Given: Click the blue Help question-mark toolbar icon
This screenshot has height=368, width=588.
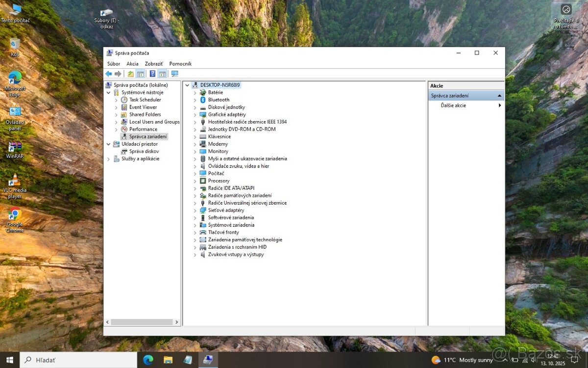Looking at the screenshot, I should click(152, 74).
